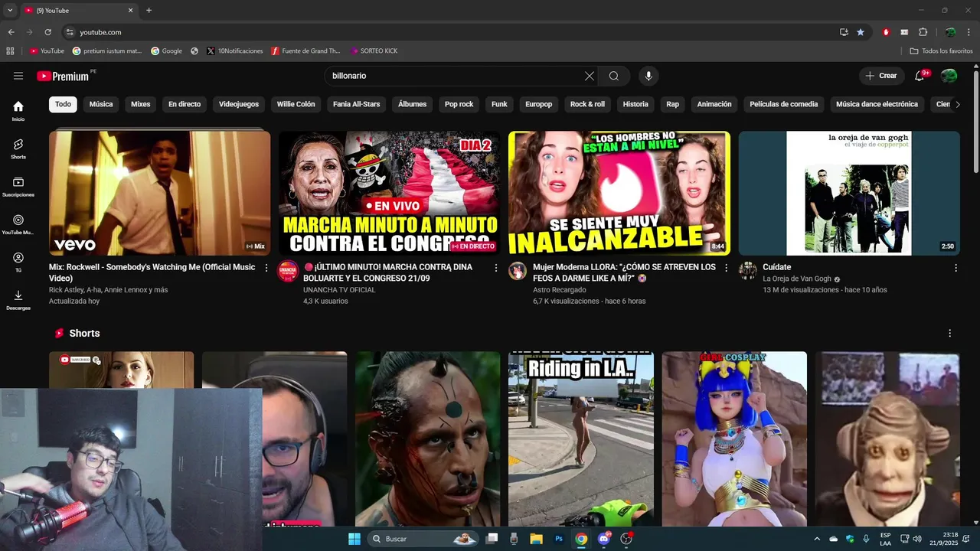Close the YouTube browser tab
The image size is (980, 551).
130,11
